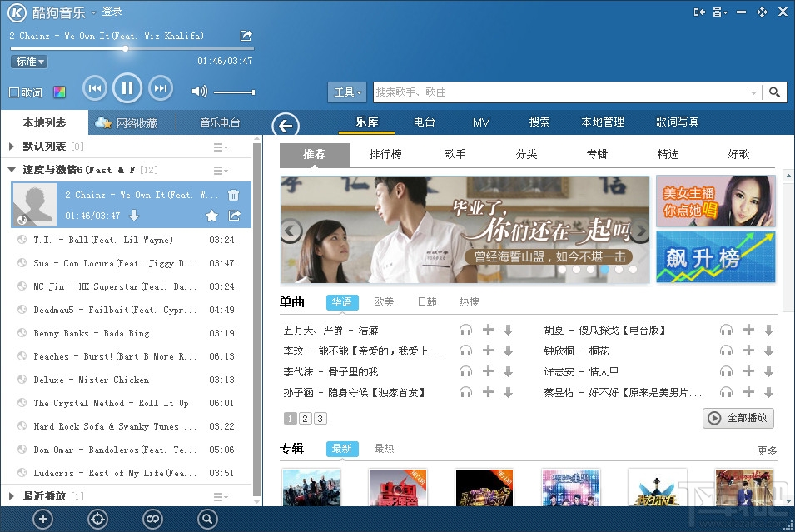Mute volume via speaker icon
This screenshot has width=795, height=532.
199,92
